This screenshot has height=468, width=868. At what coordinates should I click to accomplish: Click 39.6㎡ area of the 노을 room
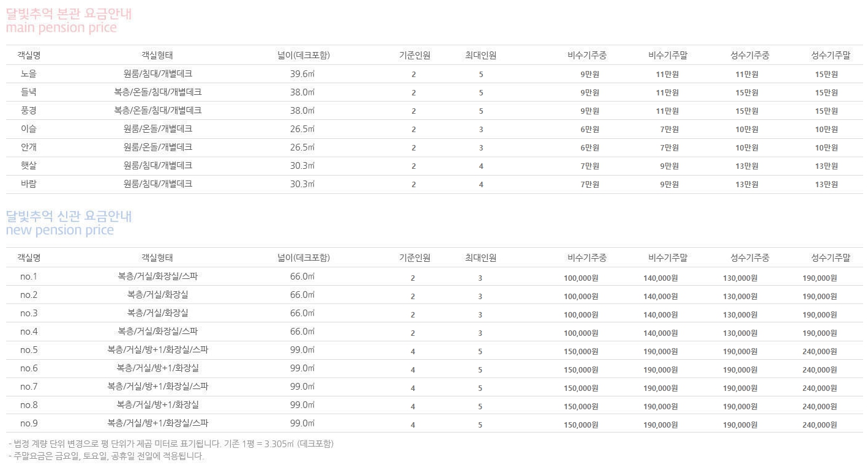pyautogui.click(x=302, y=74)
